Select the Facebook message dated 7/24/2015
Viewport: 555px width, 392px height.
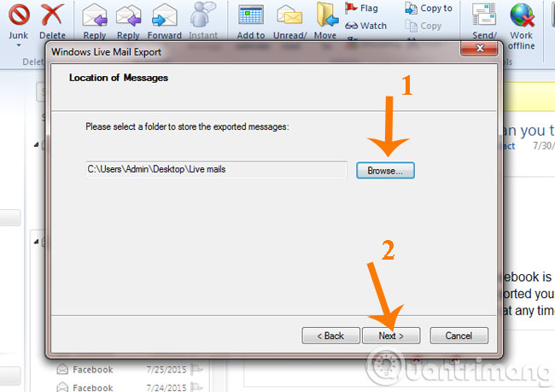click(131, 388)
